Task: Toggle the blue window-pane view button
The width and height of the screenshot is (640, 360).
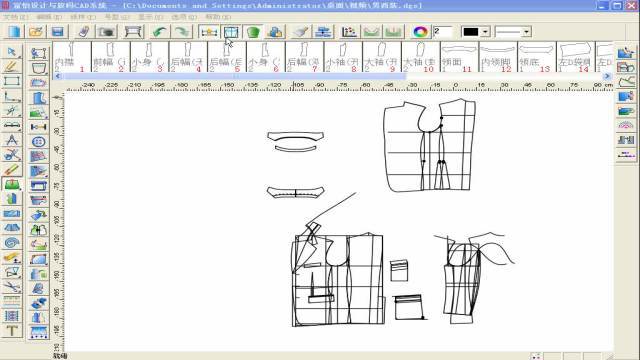Action: (x=231, y=32)
